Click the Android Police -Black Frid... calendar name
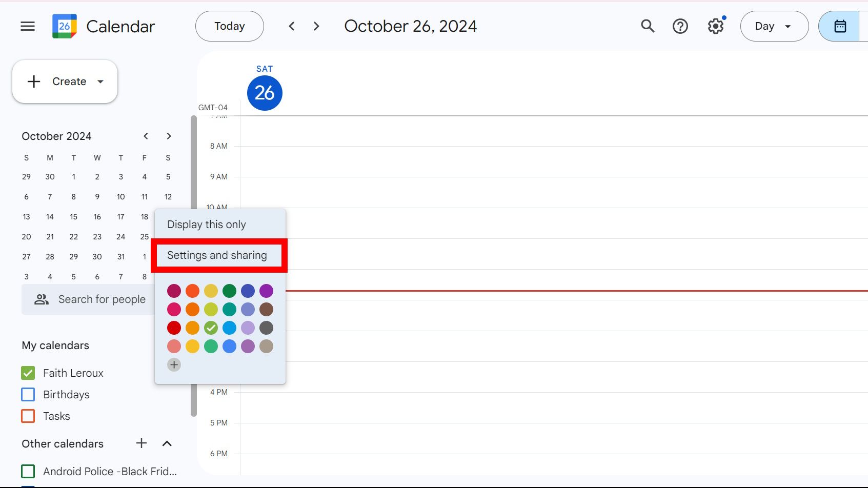 point(110,472)
